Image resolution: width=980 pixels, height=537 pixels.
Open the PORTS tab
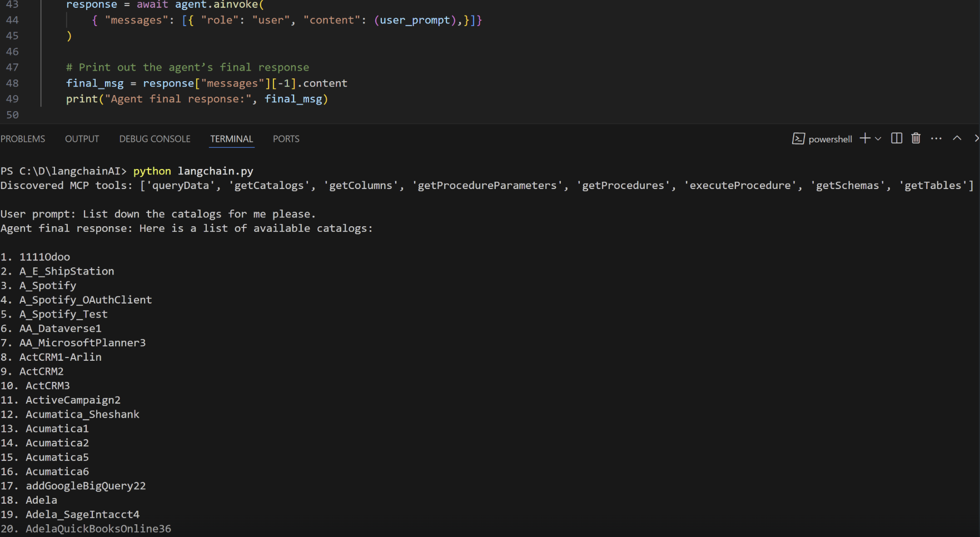pos(286,139)
